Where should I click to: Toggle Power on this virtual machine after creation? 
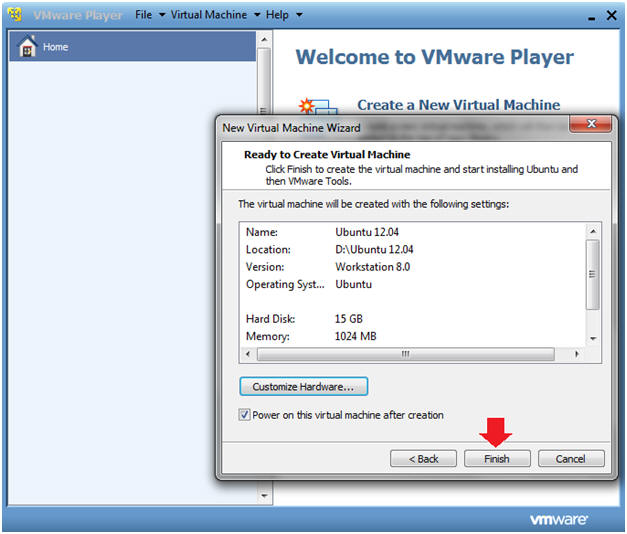(244, 415)
